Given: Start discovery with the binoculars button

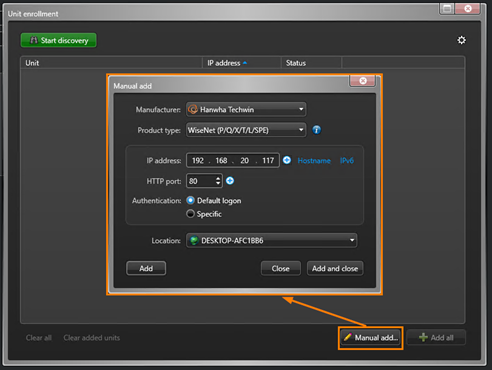Looking at the screenshot, I should click(59, 40).
